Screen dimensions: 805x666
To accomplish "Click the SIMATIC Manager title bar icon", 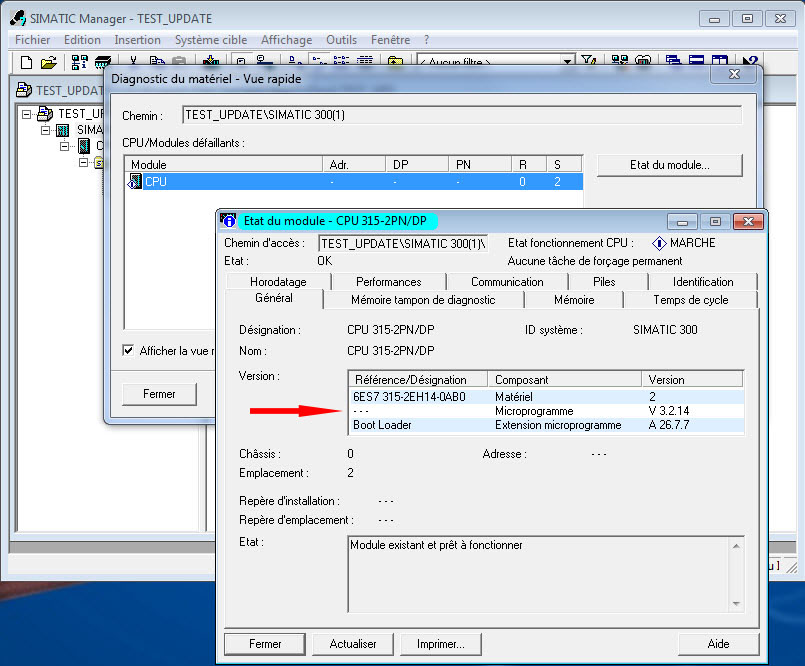I will pyautogui.click(x=16, y=19).
